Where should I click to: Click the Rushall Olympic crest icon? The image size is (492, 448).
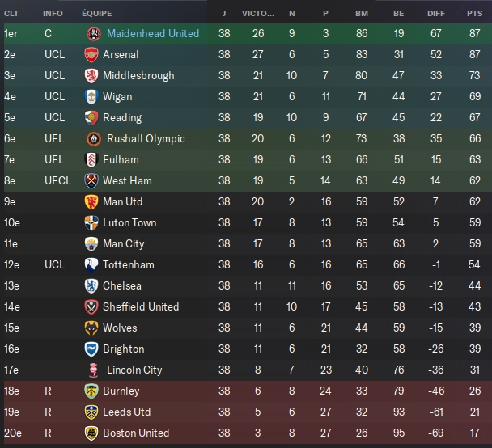(94, 138)
